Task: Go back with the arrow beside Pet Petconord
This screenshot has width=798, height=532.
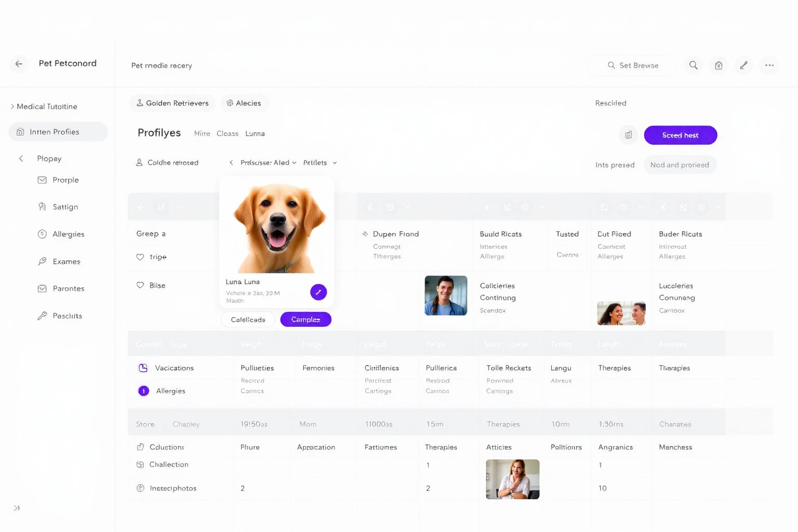Action: point(19,64)
